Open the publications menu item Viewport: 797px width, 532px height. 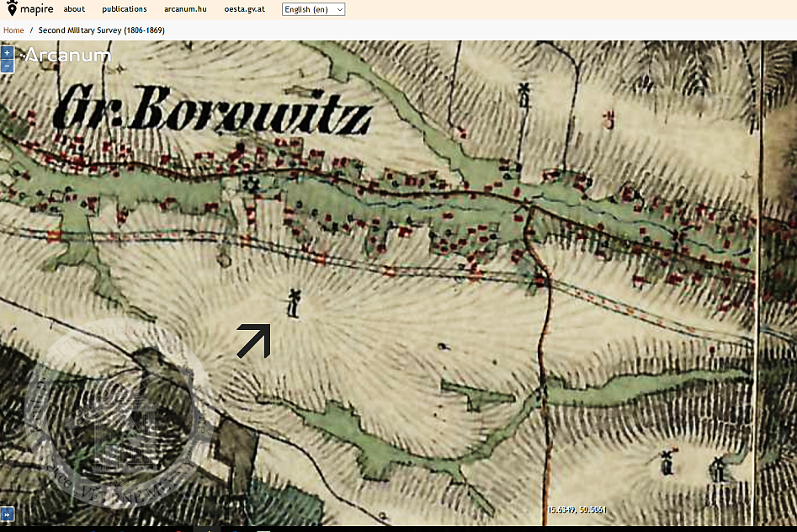125,9
